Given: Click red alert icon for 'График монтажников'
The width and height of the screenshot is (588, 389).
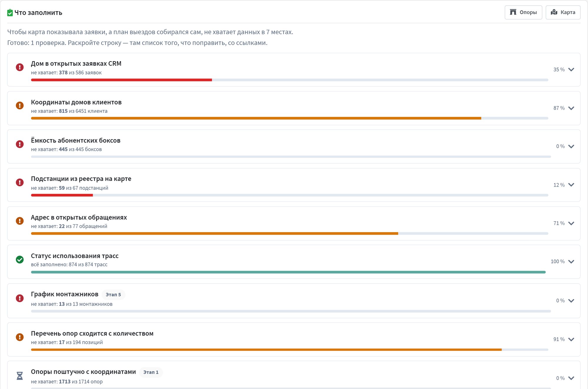Looking at the screenshot, I should click(x=20, y=298).
